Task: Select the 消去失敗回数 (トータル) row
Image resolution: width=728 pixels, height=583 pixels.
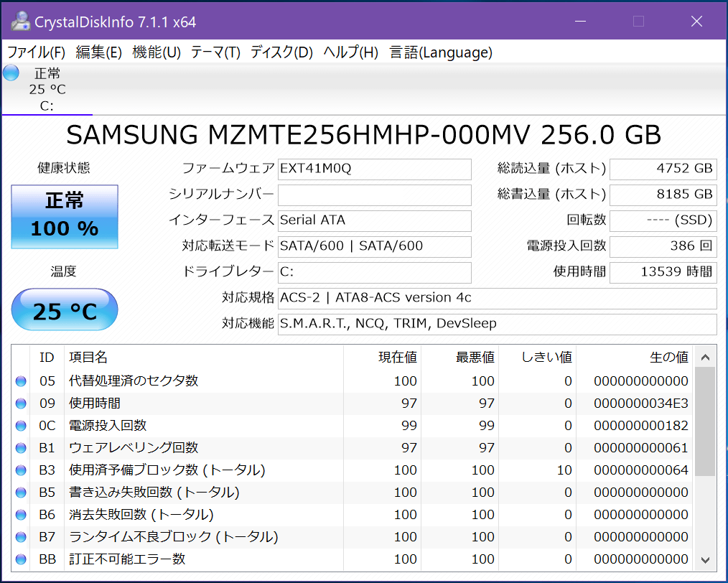Action: [353, 515]
